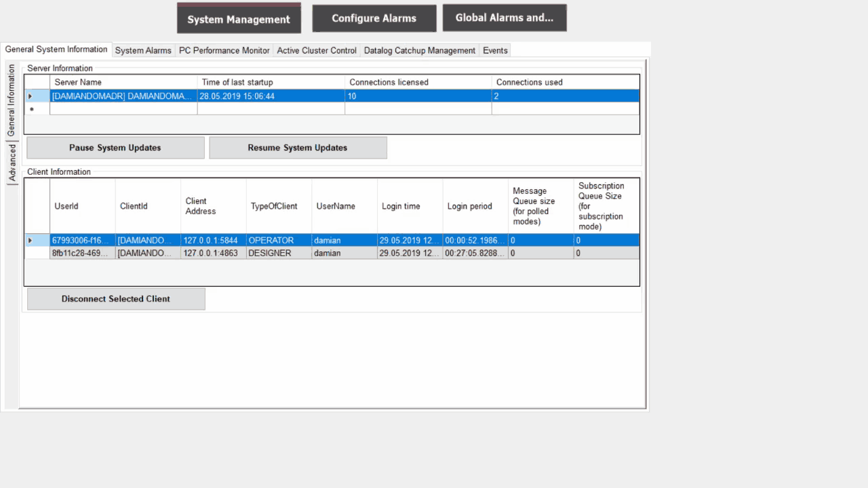Open the Configure Alarms screen
Image resolution: width=868 pixels, height=488 pixels.
374,18
